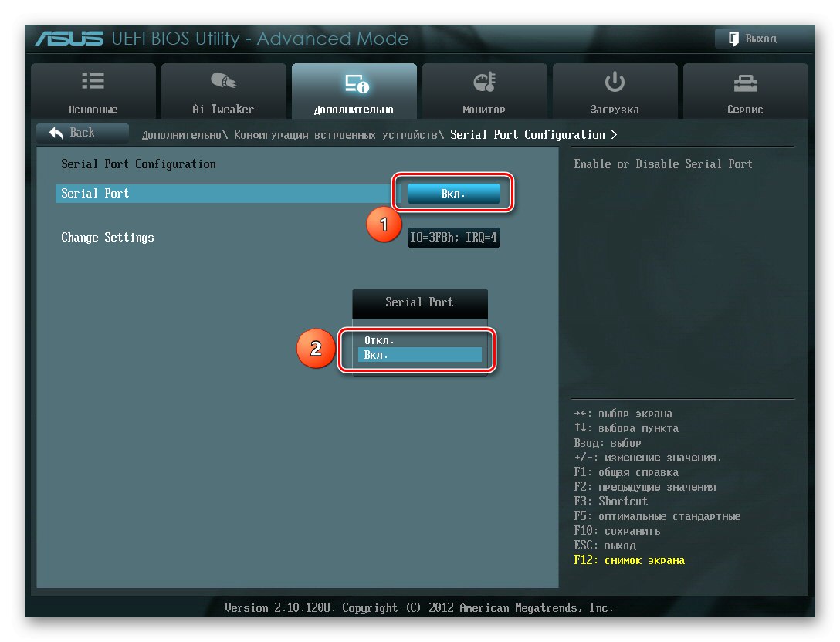840x642 pixels.
Task: Click the Back button label
Action: [x=82, y=132]
